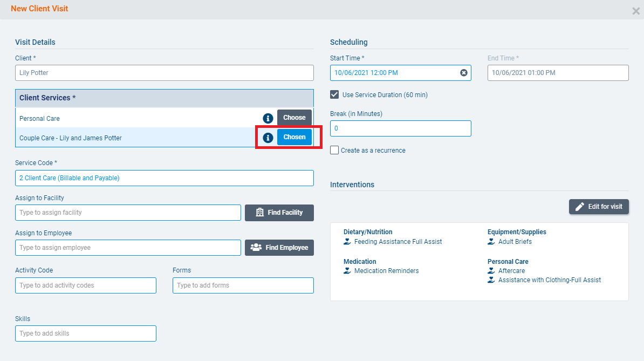Click the info icon beside Personal Care
The height and width of the screenshot is (361, 644).
coord(268,117)
